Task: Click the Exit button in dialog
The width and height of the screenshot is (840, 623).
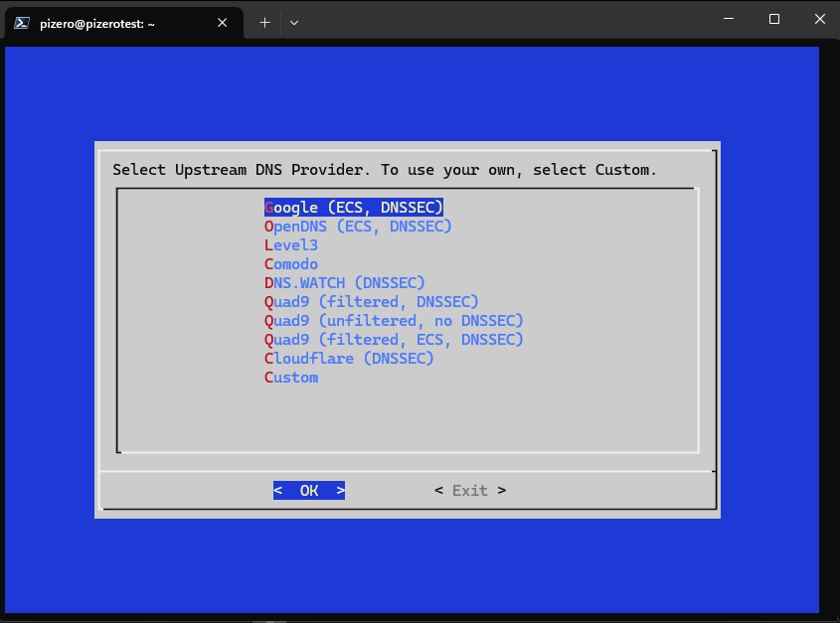Action: [x=470, y=491]
